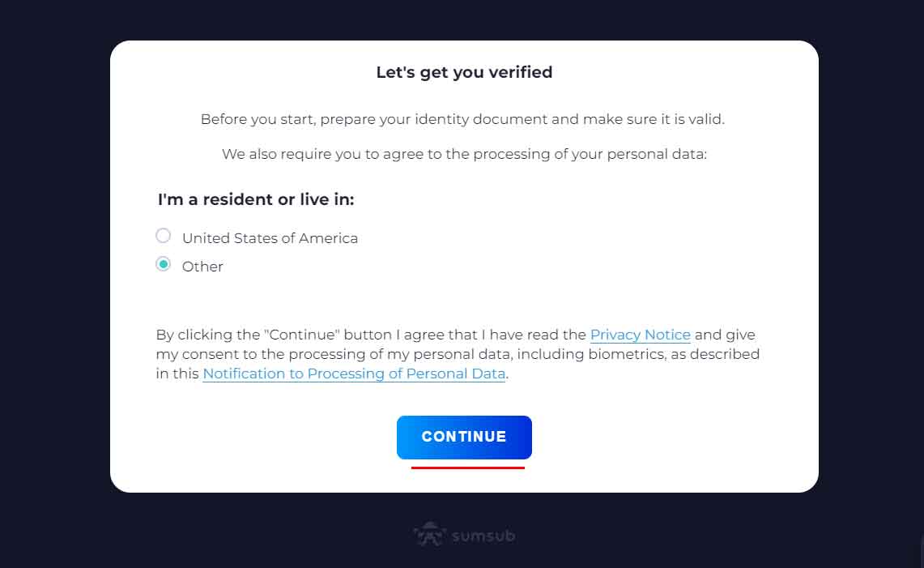924x568 pixels.
Task: Click the "Other" option label text
Action: click(202, 267)
